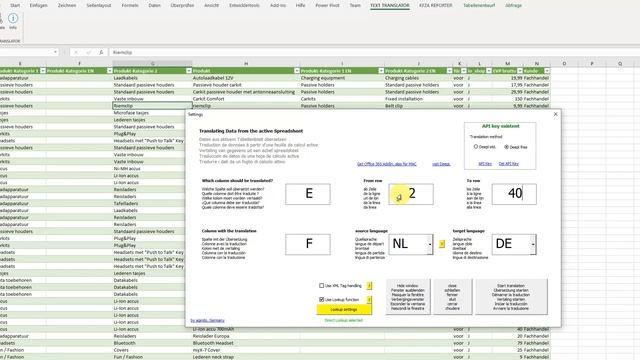Screen dimensions: 640x360
Task: Click cell containing Lederen neck strap
Action: click(x=246, y=357)
